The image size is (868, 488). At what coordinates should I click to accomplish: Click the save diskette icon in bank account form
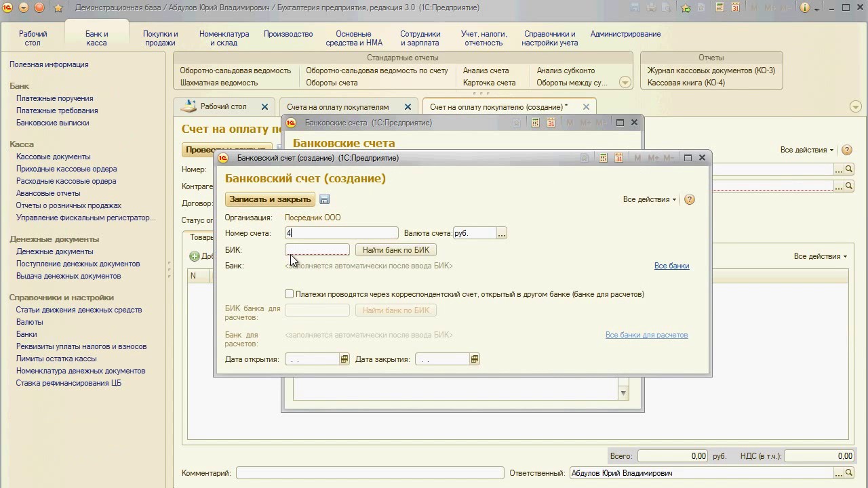tap(324, 199)
